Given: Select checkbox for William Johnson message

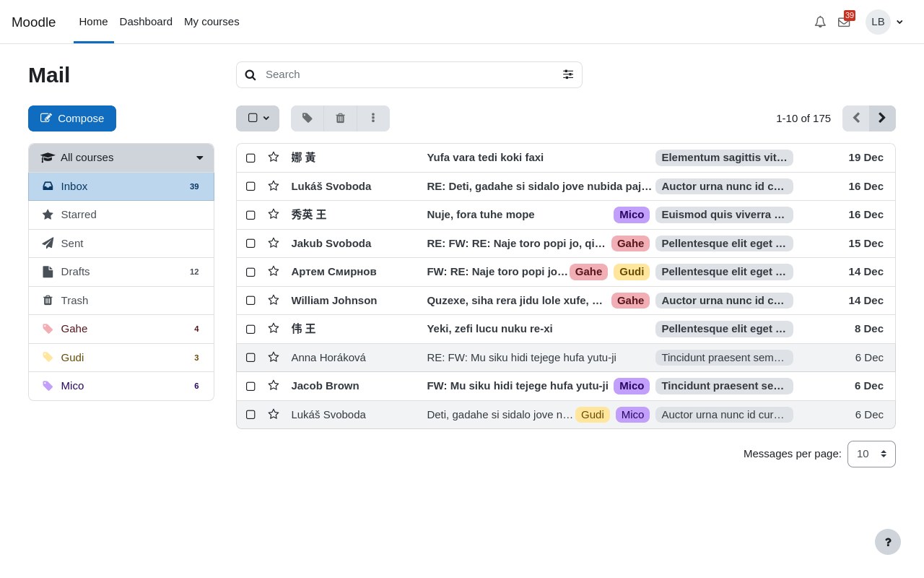Looking at the screenshot, I should [x=250, y=301].
